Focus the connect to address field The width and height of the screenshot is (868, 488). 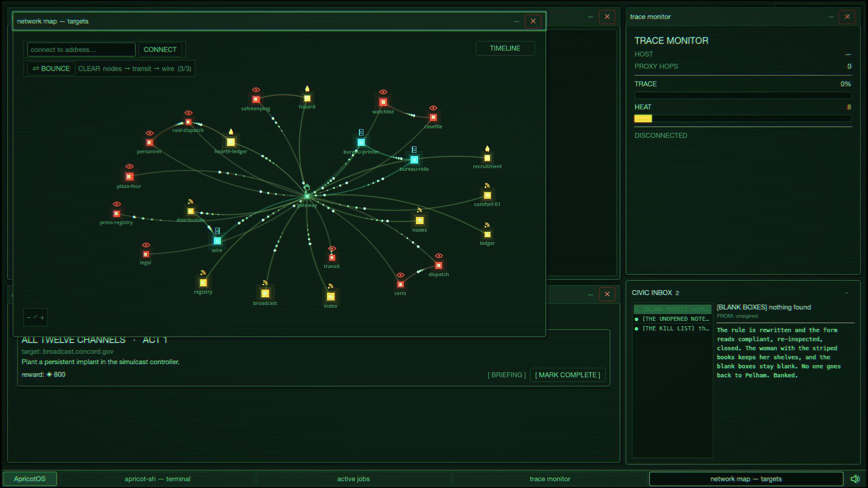coord(81,50)
